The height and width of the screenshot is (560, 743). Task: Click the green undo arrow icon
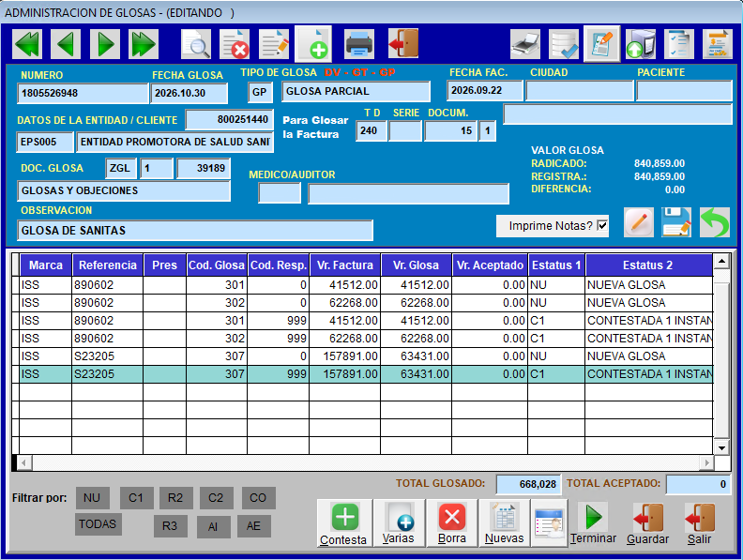715,222
